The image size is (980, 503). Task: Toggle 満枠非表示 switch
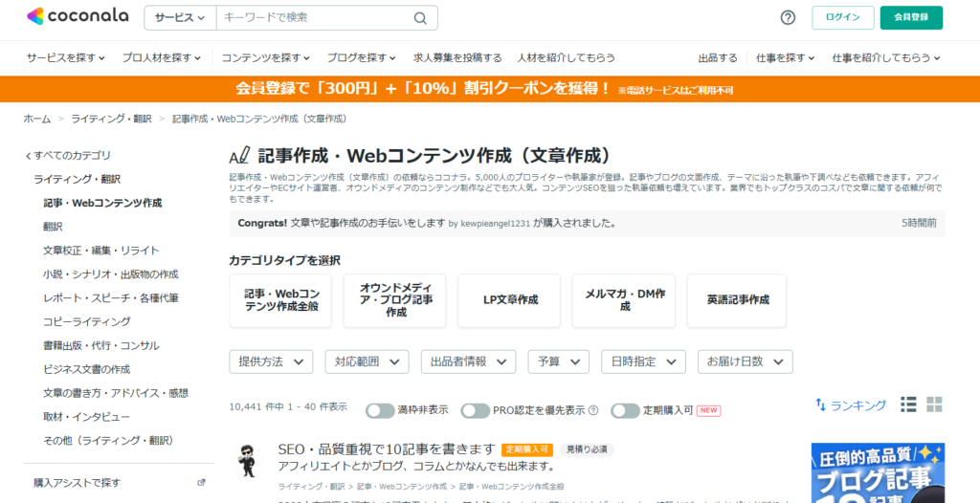pos(380,410)
